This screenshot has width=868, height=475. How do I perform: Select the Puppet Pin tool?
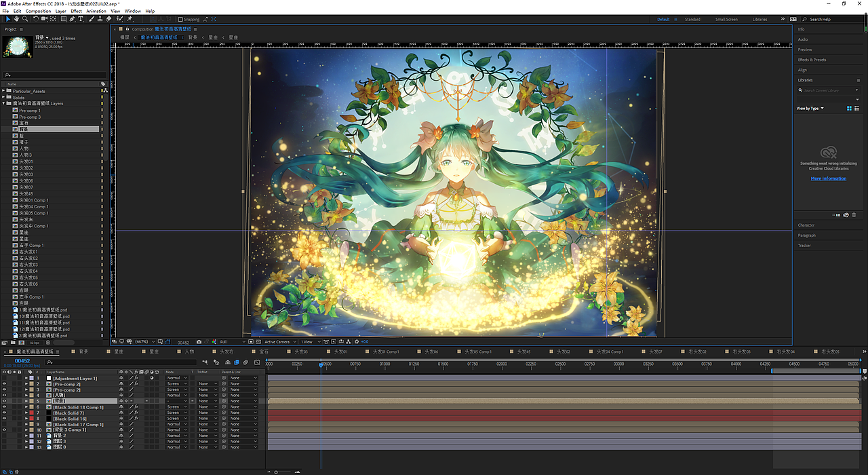pyautogui.click(x=132, y=19)
